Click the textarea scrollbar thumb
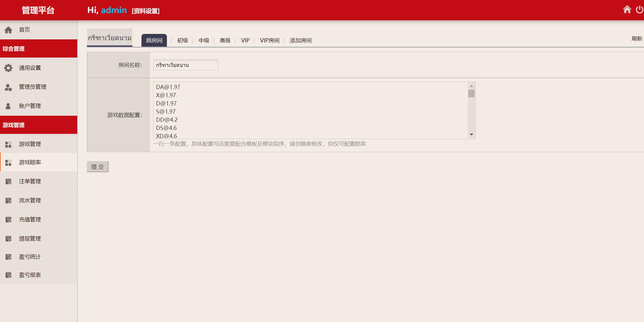This screenshot has height=322, width=644. 471,94
